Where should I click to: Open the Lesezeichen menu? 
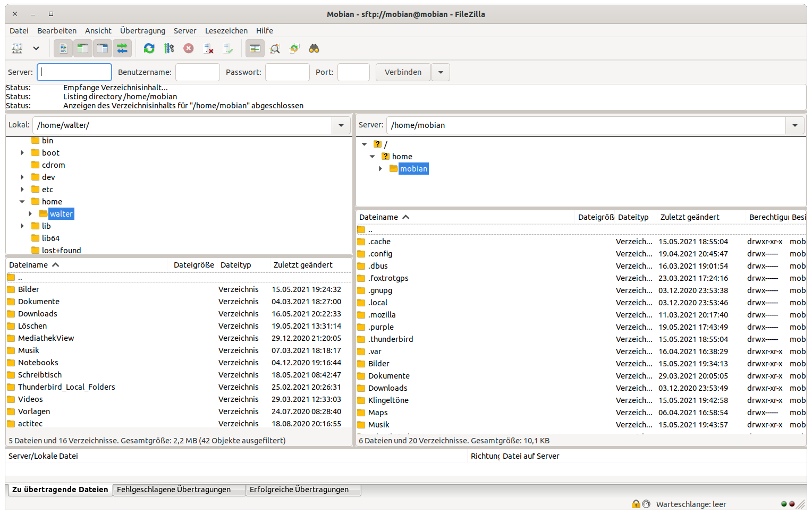pyautogui.click(x=226, y=31)
